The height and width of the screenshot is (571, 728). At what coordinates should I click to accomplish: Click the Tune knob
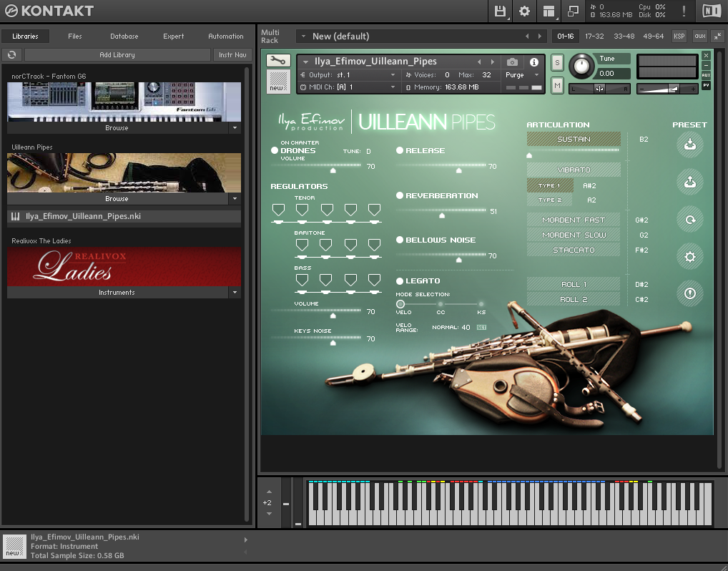point(581,66)
